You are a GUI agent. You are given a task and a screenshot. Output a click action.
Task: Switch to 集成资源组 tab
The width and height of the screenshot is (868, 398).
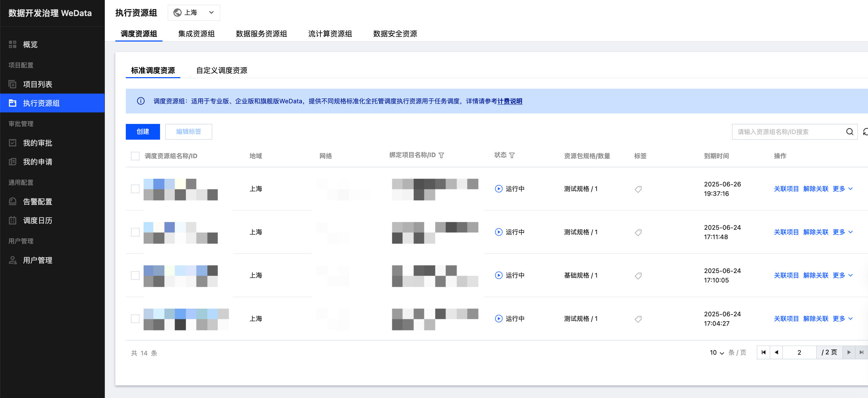(196, 34)
